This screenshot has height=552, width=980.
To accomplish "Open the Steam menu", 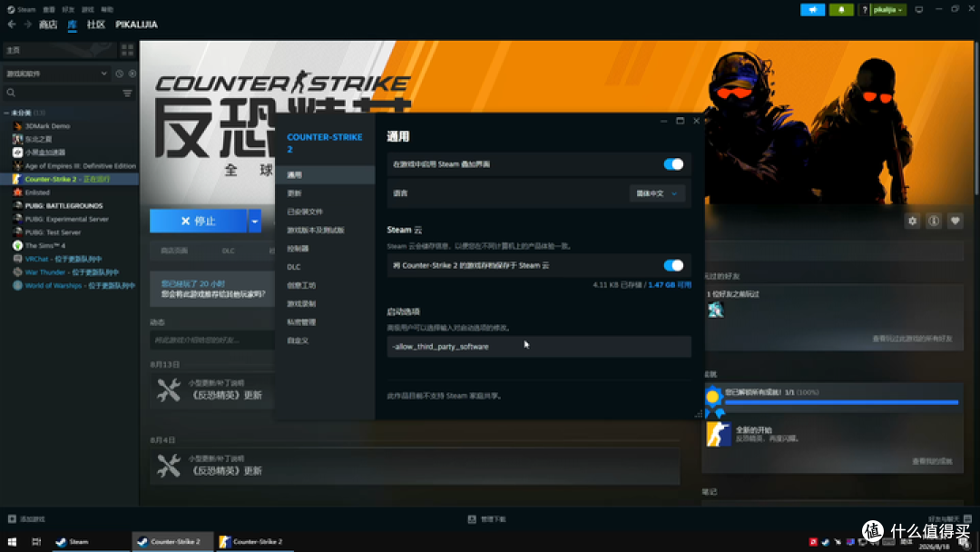I will 21,9.
